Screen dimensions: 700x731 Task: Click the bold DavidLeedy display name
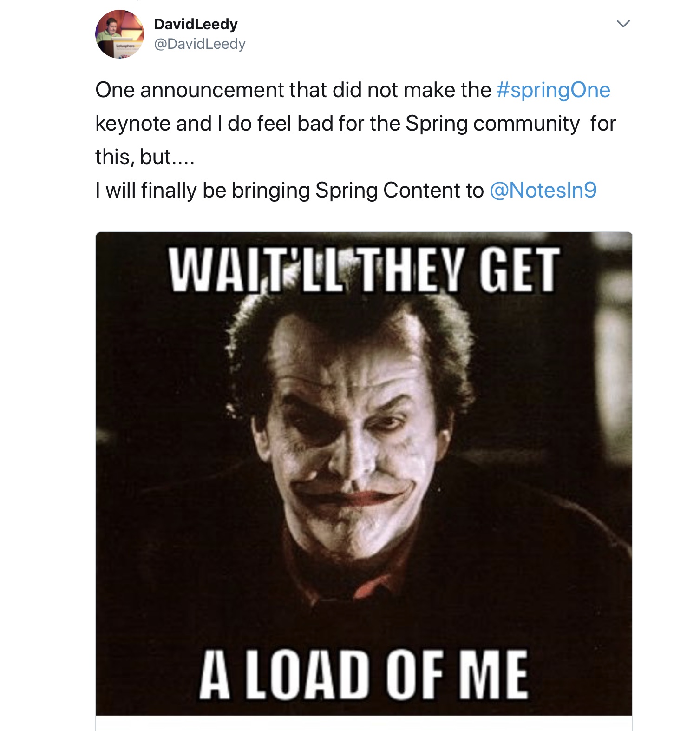(196, 24)
